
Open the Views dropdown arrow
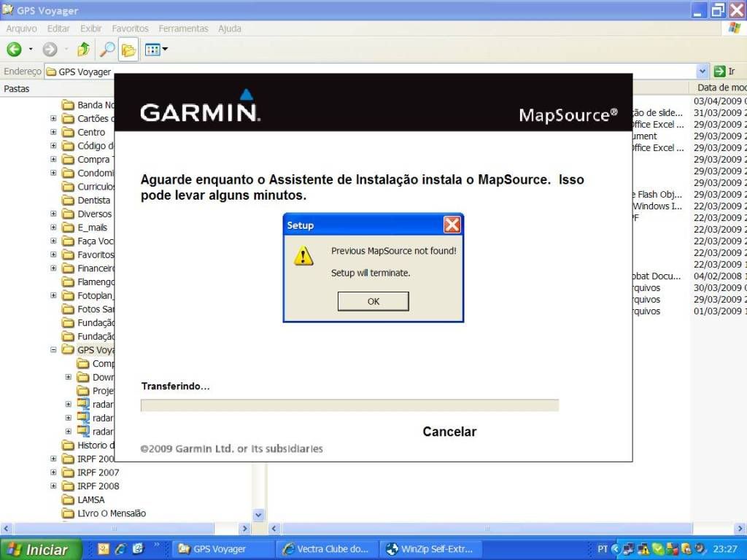click(x=165, y=49)
